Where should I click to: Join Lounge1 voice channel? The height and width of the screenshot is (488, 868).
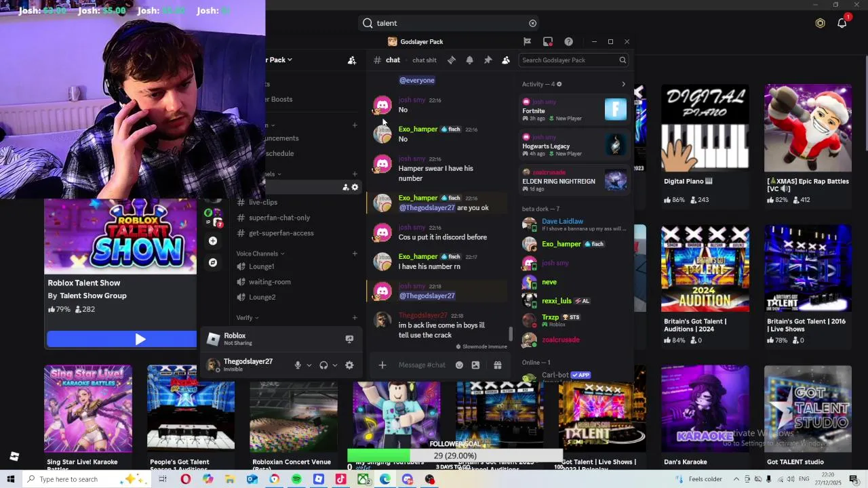261,266
